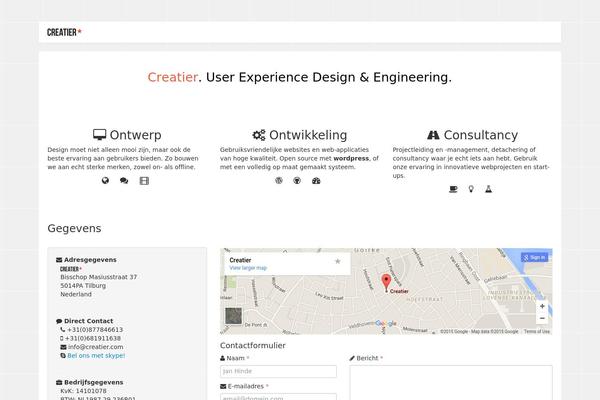
Task: Click phone number +31(0)877846613
Action: pyautogui.click(x=95, y=330)
